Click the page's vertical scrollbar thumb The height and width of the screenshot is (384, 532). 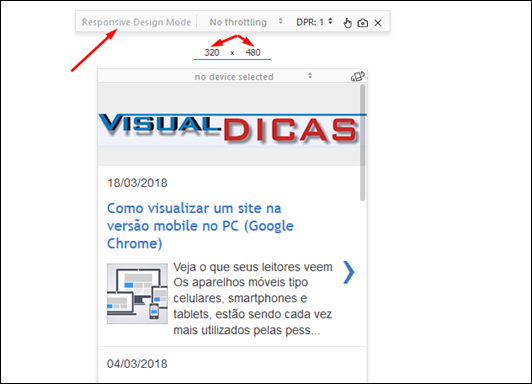pos(363,142)
